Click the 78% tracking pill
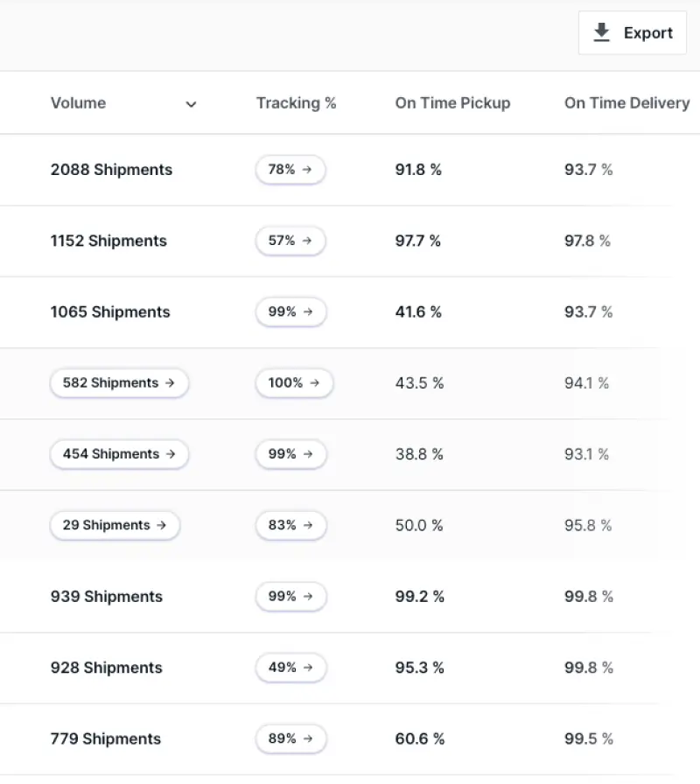 (x=290, y=170)
